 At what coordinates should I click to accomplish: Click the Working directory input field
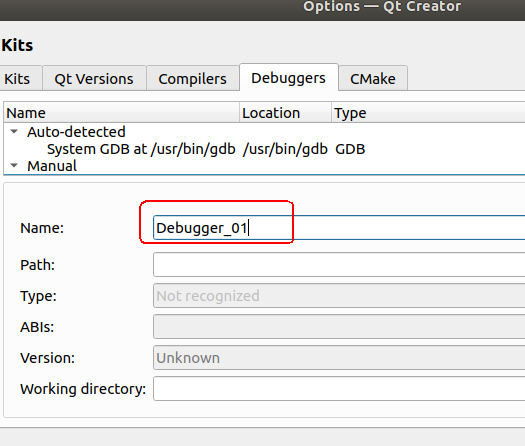pyautogui.click(x=339, y=389)
